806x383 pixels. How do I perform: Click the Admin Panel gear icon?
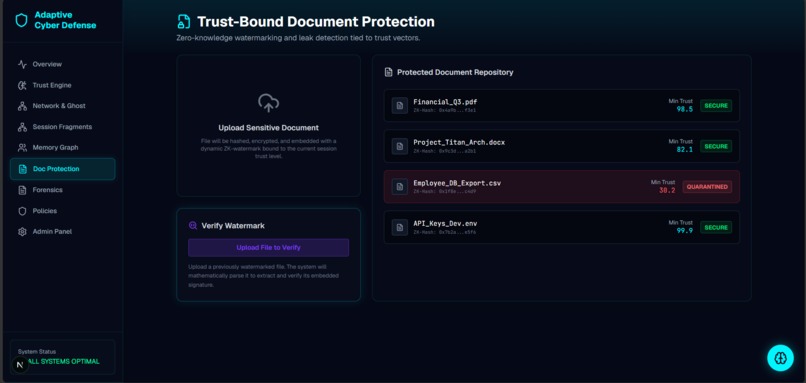tap(22, 232)
